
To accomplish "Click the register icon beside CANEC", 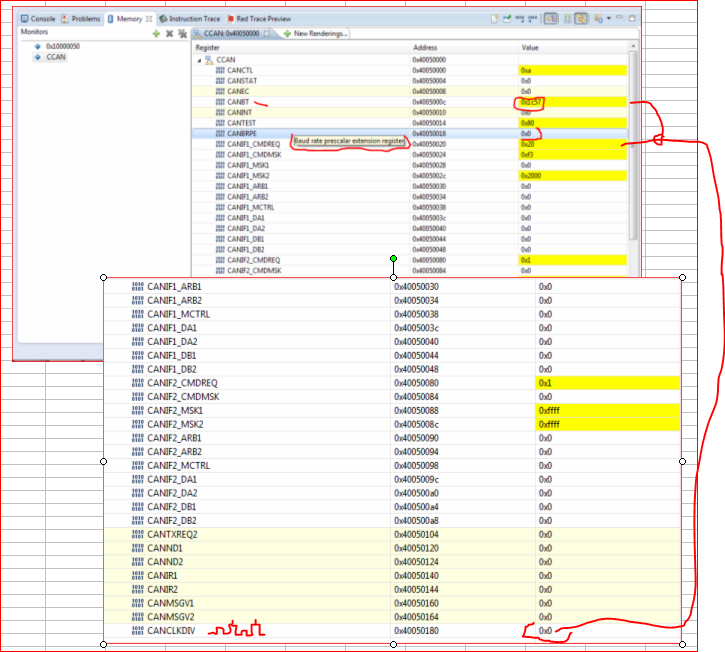I will (220, 92).
